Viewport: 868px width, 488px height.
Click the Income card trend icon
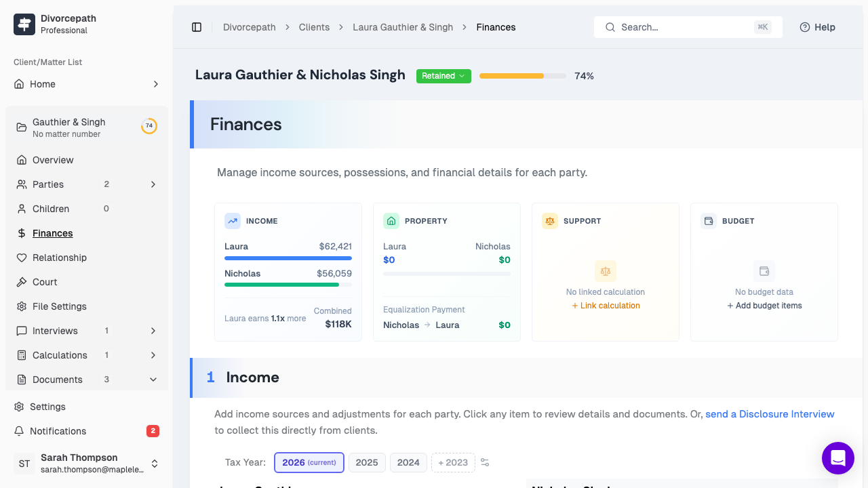[233, 221]
